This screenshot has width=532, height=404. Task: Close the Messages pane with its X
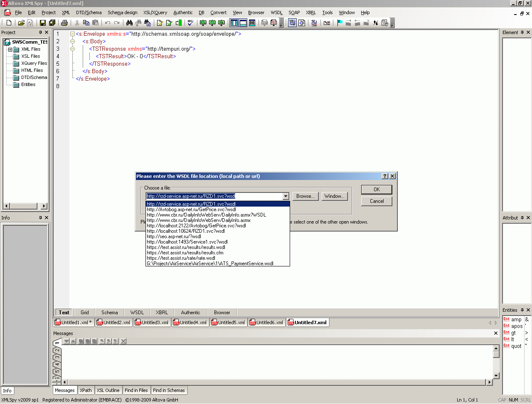coord(496,333)
